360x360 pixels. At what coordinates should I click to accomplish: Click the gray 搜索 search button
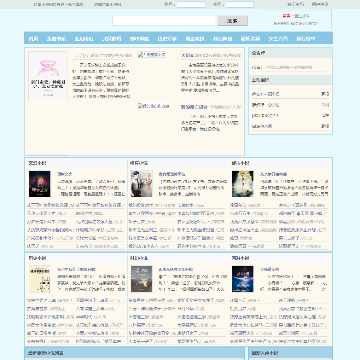click(x=232, y=21)
